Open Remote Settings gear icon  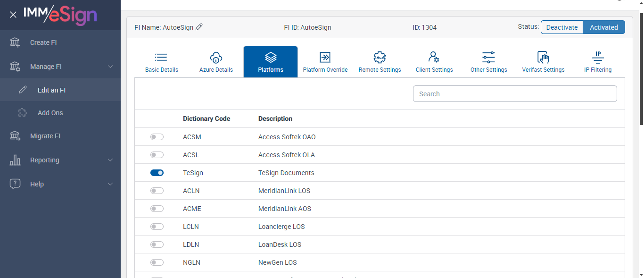[x=380, y=58]
